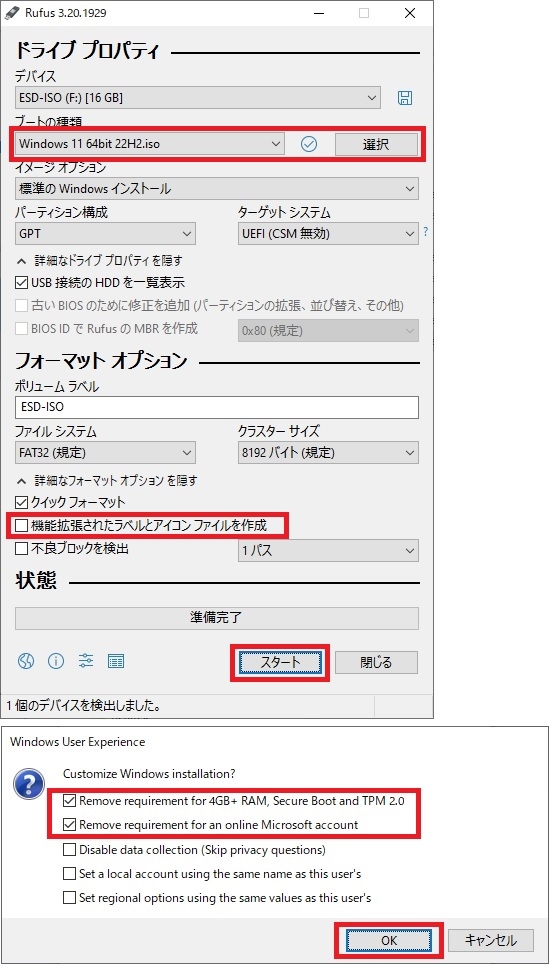Viewport: 551px width, 967px height.
Task: Open the settings sliders icon
Action: tap(86, 661)
